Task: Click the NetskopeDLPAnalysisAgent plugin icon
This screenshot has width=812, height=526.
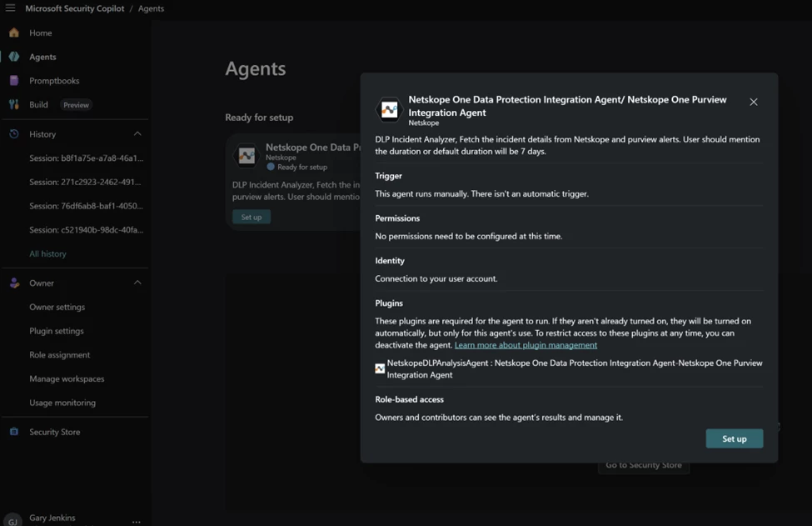Action: pyautogui.click(x=380, y=368)
